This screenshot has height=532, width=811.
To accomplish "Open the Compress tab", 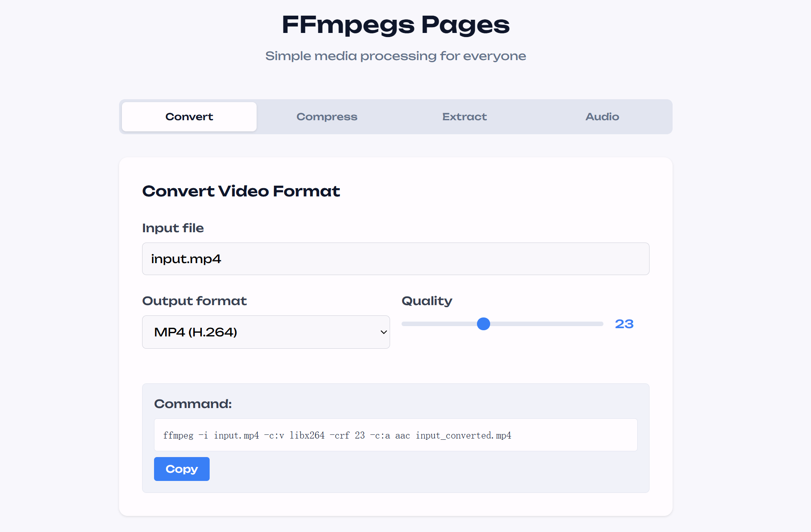I will tap(327, 117).
